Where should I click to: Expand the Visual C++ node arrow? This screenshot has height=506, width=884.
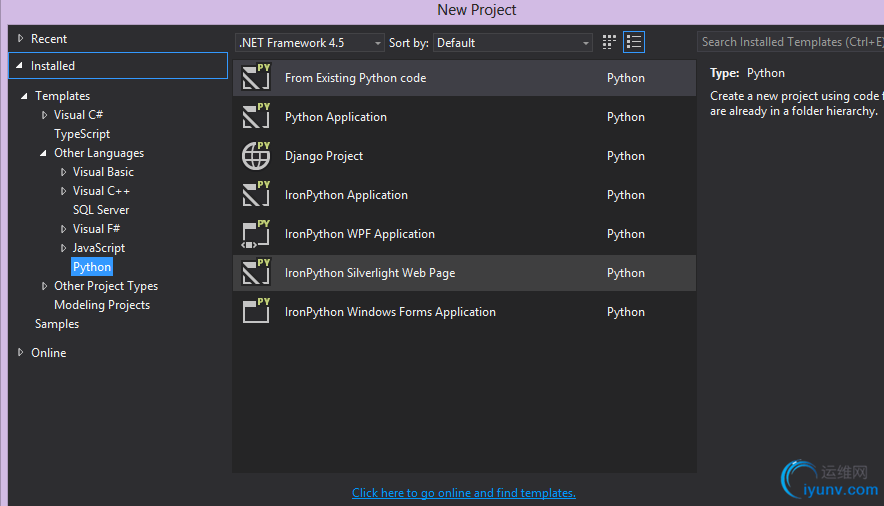point(63,191)
